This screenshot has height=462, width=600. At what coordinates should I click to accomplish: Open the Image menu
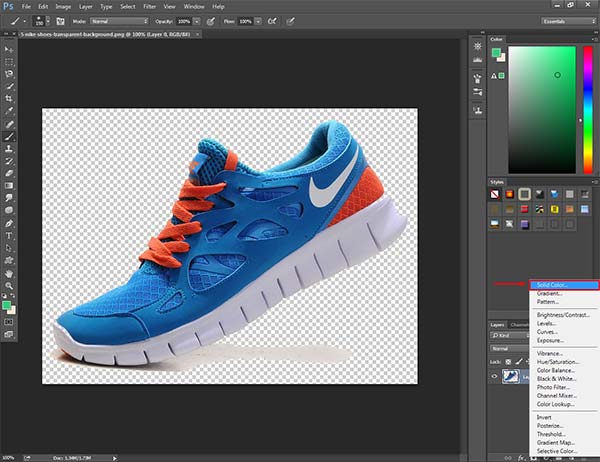[63, 7]
